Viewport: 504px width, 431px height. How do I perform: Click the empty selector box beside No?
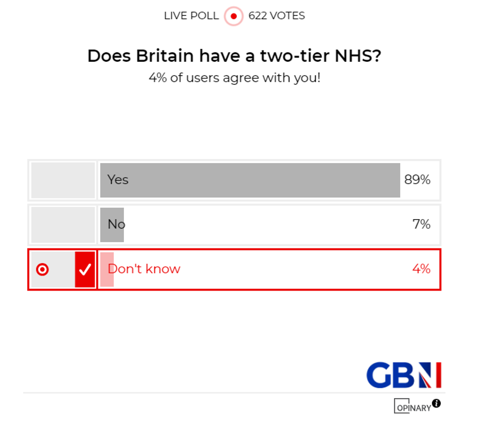point(62,224)
